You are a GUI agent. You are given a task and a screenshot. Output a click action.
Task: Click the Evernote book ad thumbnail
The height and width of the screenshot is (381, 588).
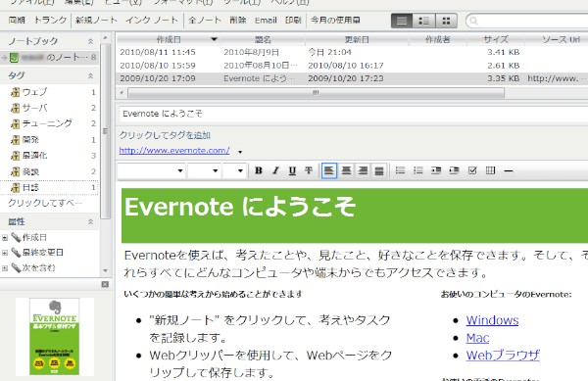pos(54,336)
